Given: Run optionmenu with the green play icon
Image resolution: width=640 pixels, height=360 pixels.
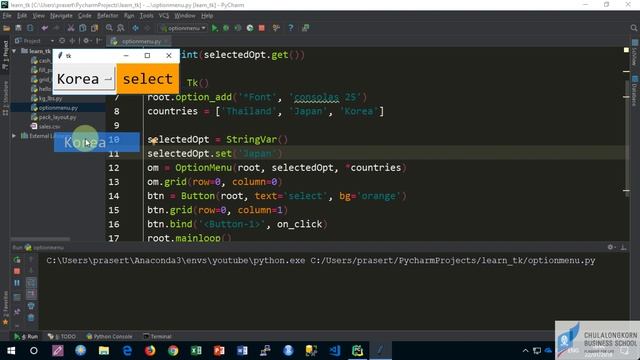Looking at the screenshot, I should pyautogui.click(x=215, y=28).
